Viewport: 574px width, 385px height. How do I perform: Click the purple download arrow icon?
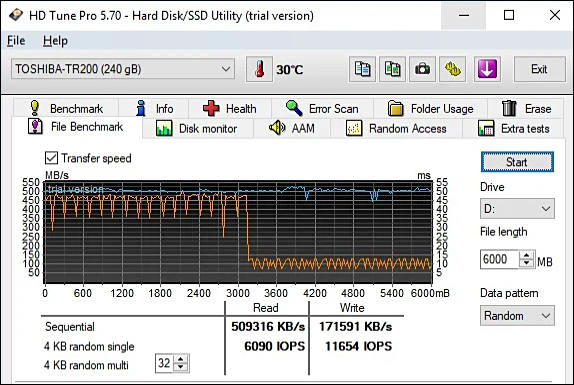[487, 69]
